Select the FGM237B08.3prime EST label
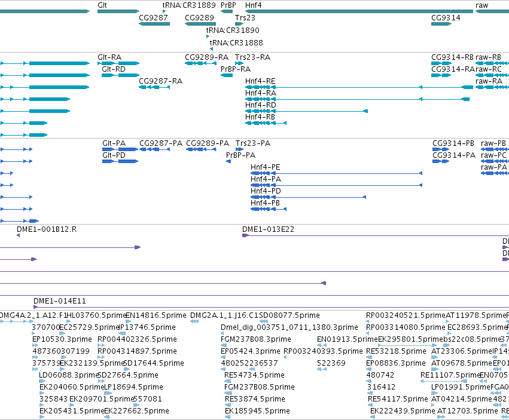509x420 pixels. [x=256, y=339]
